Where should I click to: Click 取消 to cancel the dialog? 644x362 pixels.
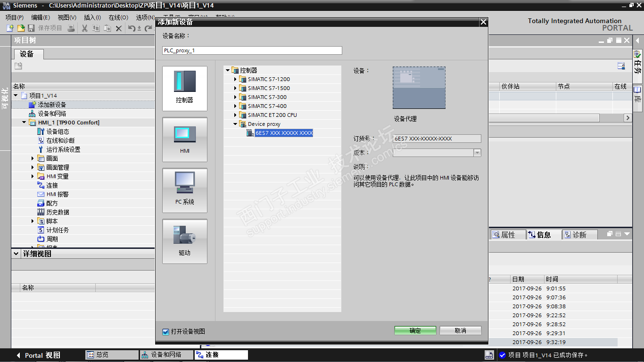(461, 331)
